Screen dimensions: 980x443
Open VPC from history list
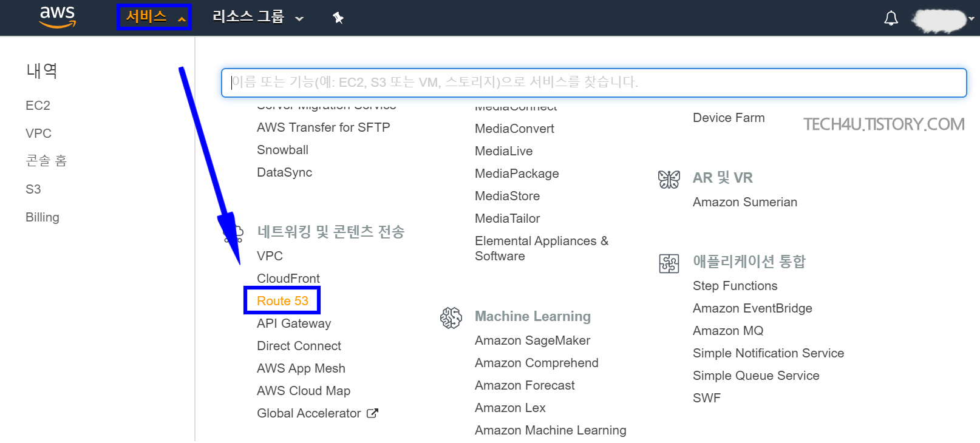(x=38, y=134)
